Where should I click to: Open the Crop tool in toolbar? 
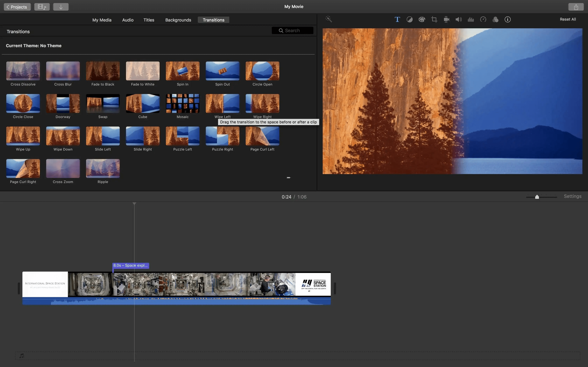434,19
